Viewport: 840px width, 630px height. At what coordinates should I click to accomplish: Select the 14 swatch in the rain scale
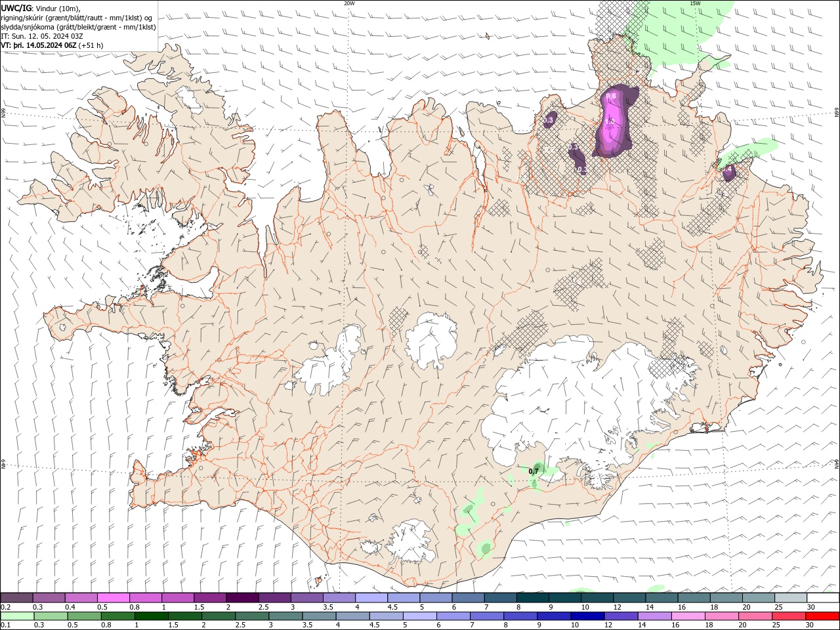pyautogui.click(x=654, y=616)
